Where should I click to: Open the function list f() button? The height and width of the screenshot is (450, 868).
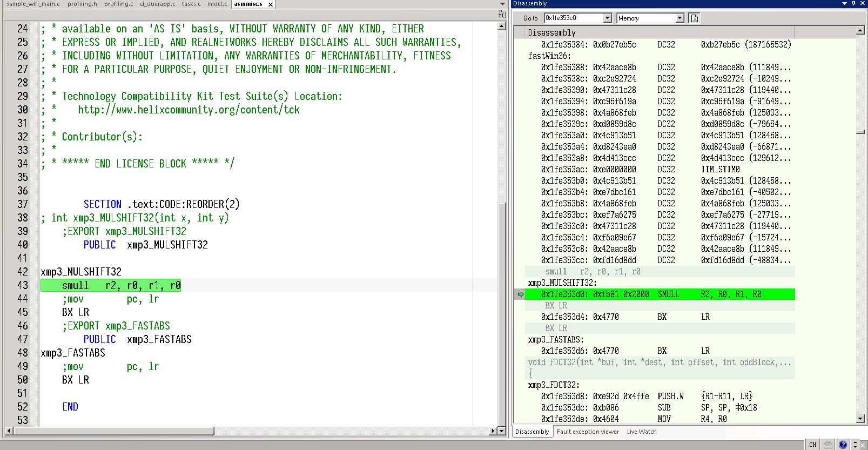coord(502,14)
